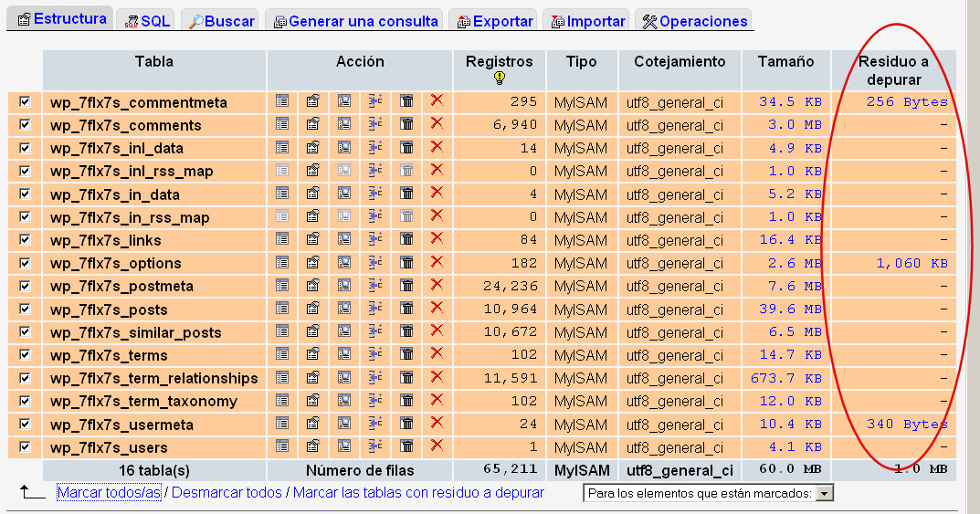Browse the wp_7flx7s_usermeta table rows
The width and height of the screenshot is (980, 514).
[x=282, y=424]
